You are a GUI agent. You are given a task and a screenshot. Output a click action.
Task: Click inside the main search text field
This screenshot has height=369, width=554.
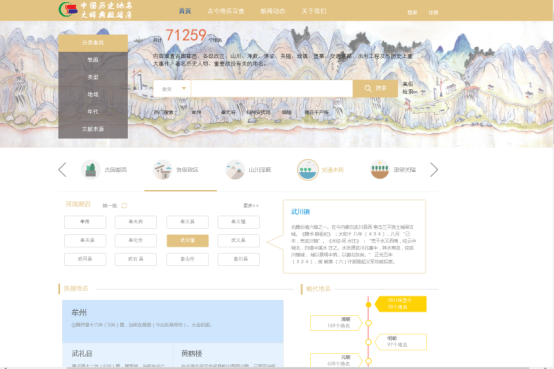[272, 89]
